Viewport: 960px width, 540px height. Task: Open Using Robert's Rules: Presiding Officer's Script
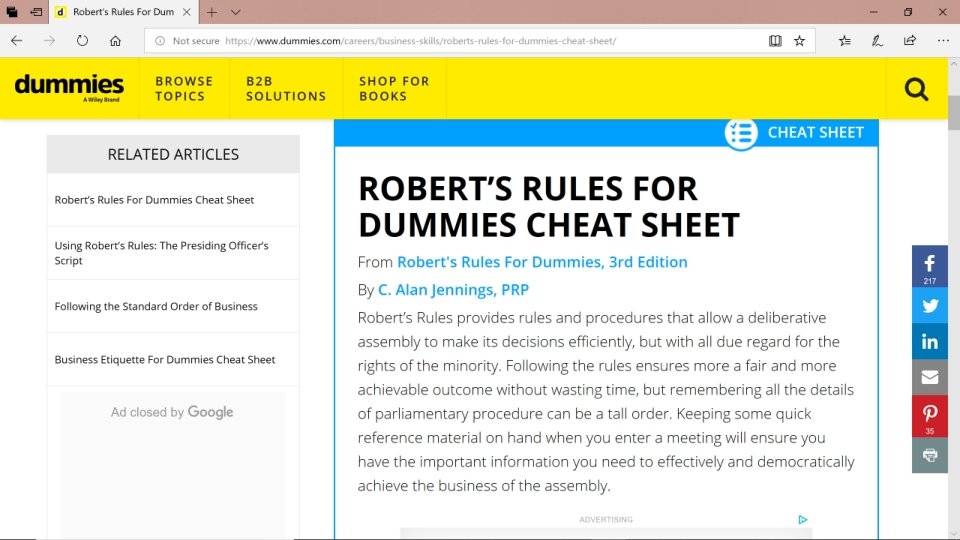pos(162,253)
